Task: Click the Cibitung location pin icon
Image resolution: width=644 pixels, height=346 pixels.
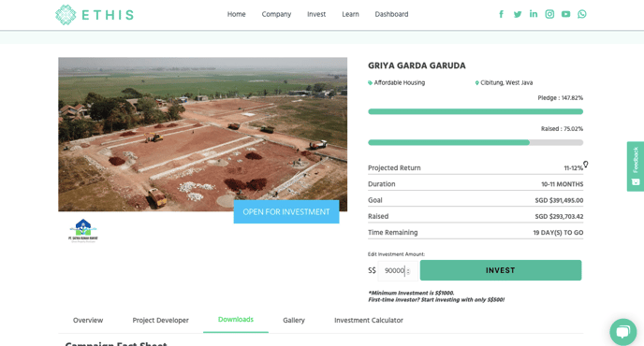Action: click(476, 83)
